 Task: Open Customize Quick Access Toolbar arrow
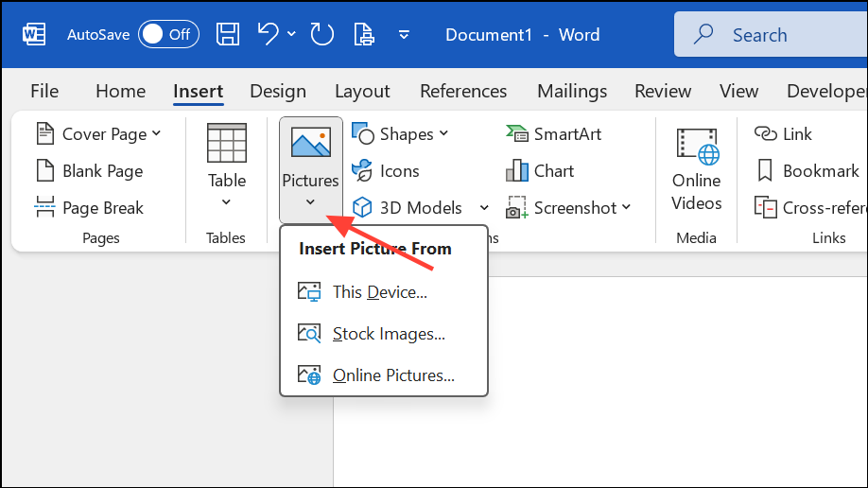(405, 35)
